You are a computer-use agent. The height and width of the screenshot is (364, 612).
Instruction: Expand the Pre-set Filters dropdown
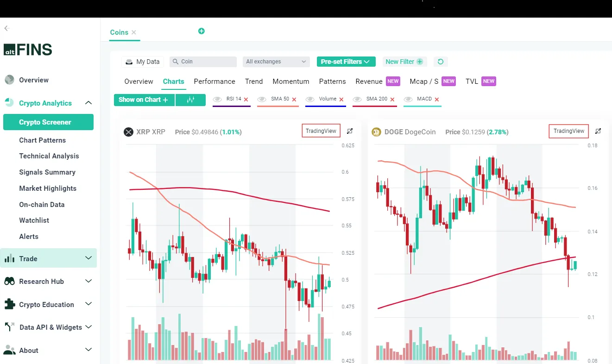coord(346,61)
